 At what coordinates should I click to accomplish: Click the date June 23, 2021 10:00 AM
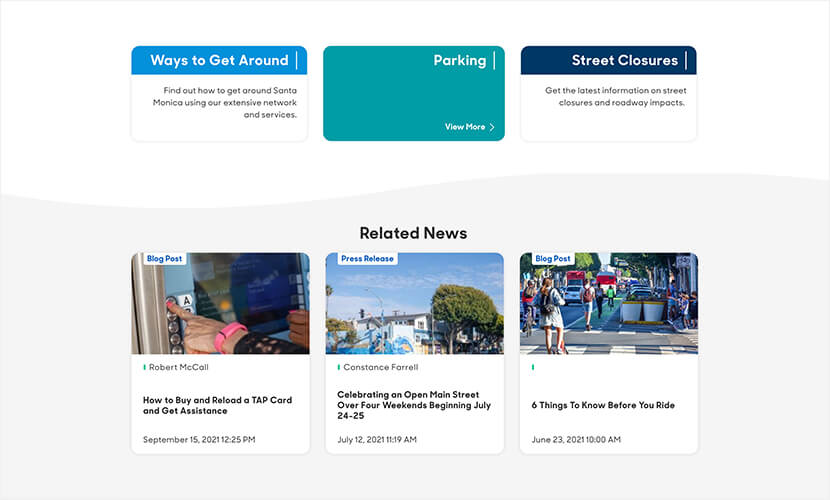576,440
